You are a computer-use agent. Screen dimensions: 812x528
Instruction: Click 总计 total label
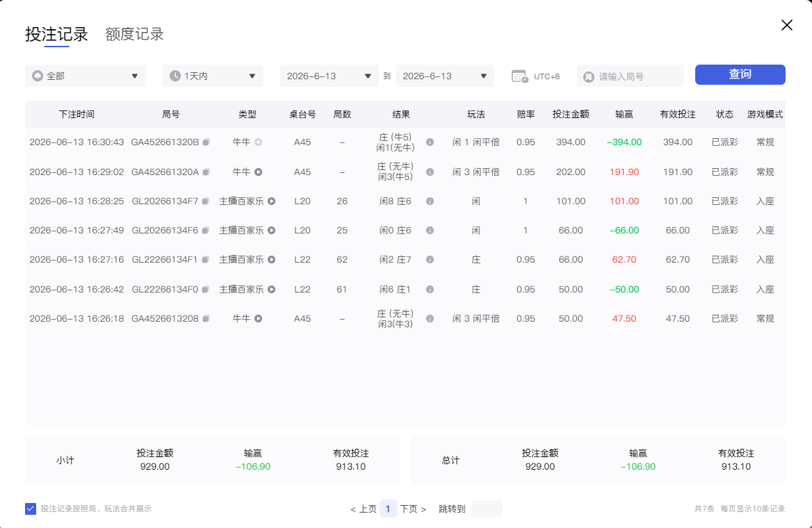[450, 460]
